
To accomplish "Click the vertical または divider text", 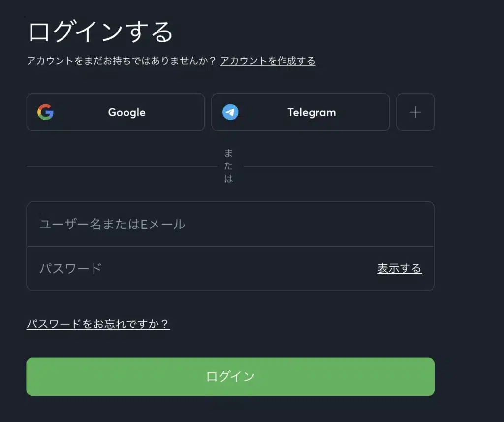I will (228, 166).
